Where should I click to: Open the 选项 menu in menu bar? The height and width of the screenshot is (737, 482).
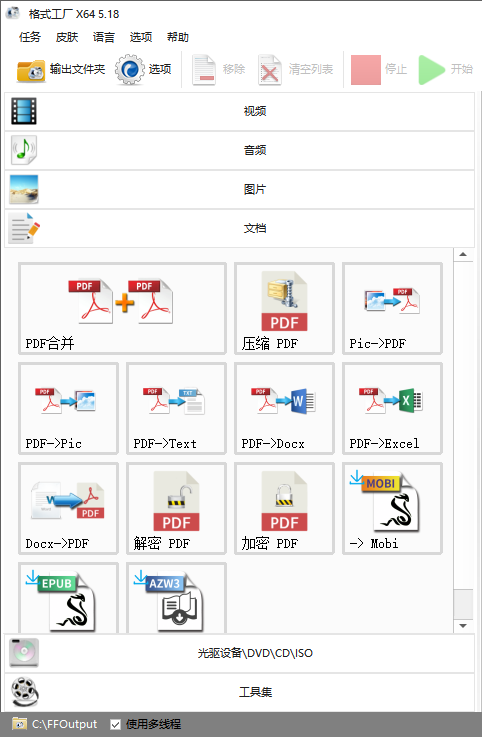pos(141,37)
